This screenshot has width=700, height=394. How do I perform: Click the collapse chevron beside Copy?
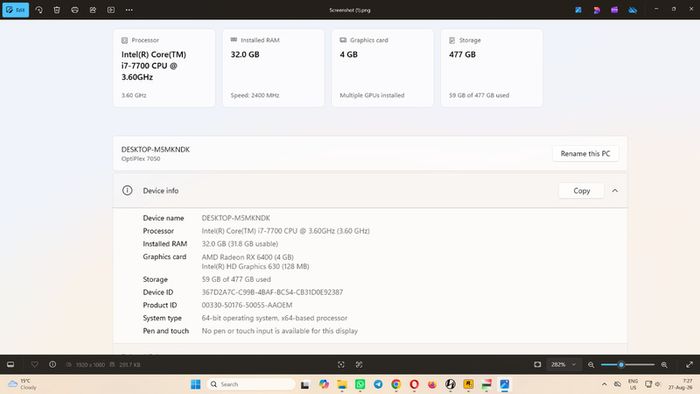point(615,191)
